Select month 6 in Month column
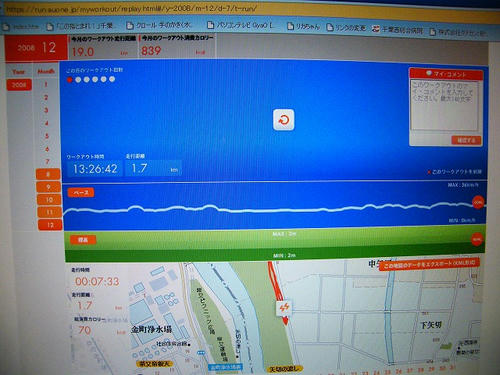 47,149
